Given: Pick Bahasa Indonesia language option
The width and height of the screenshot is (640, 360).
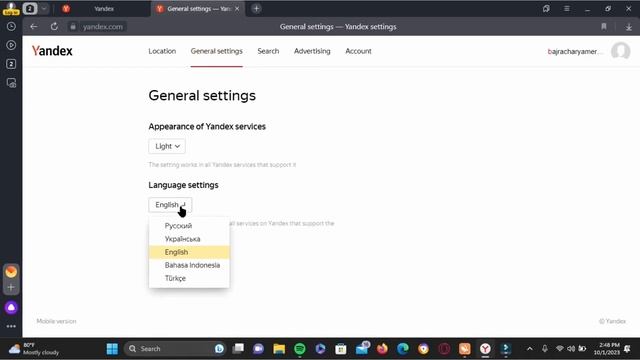Looking at the screenshot, I should click(189, 265).
